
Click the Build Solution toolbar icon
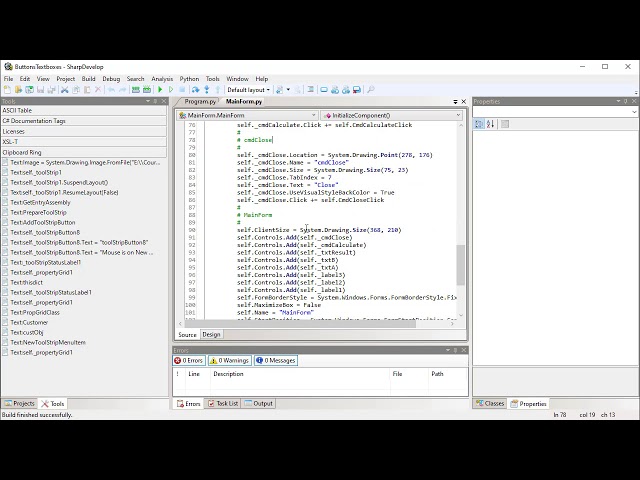tap(136, 90)
